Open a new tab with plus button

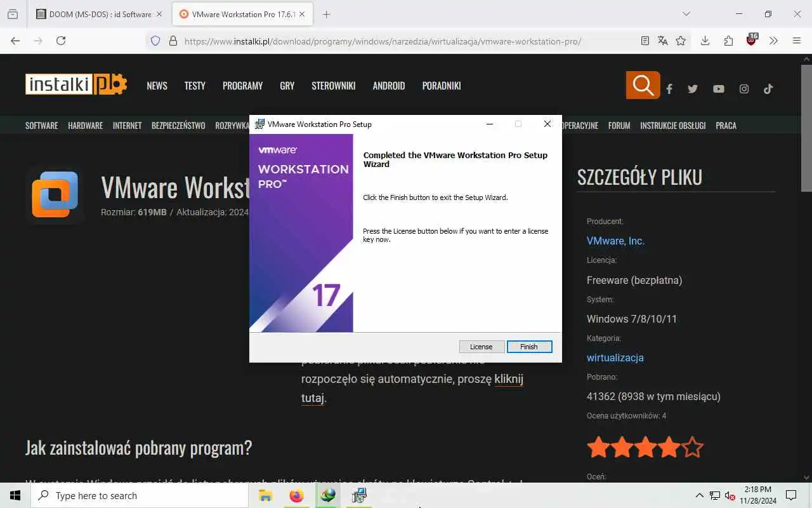327,14
